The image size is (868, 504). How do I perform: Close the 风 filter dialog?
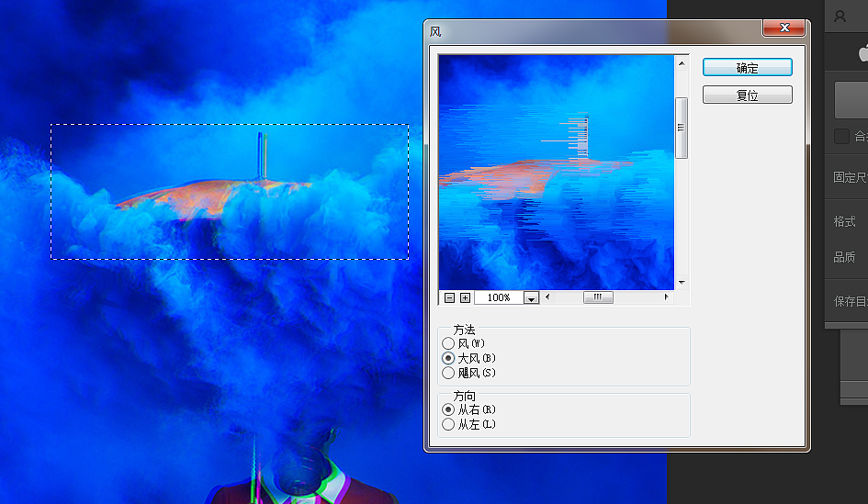[x=783, y=28]
